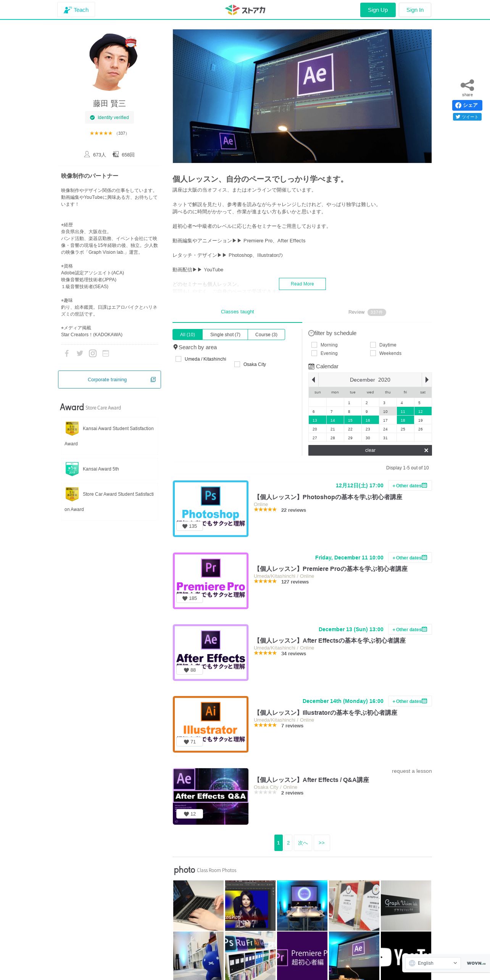The width and height of the screenshot is (490, 980).
Task: Tick the Umeda / Kitashinchi area checkbox
Action: 178,359
